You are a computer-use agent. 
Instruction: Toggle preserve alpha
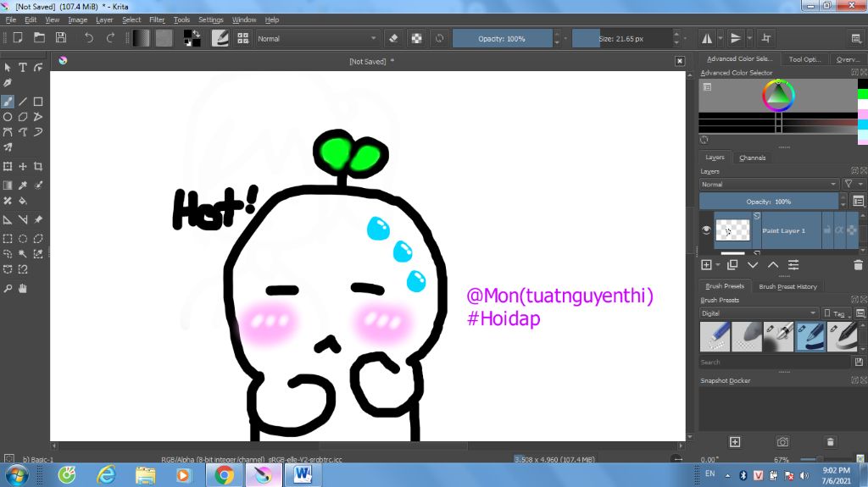tap(417, 38)
